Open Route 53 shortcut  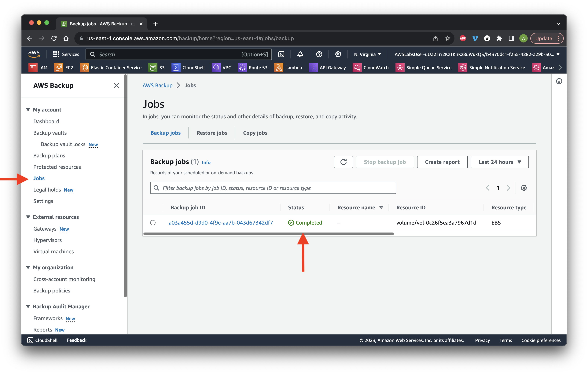coord(253,68)
